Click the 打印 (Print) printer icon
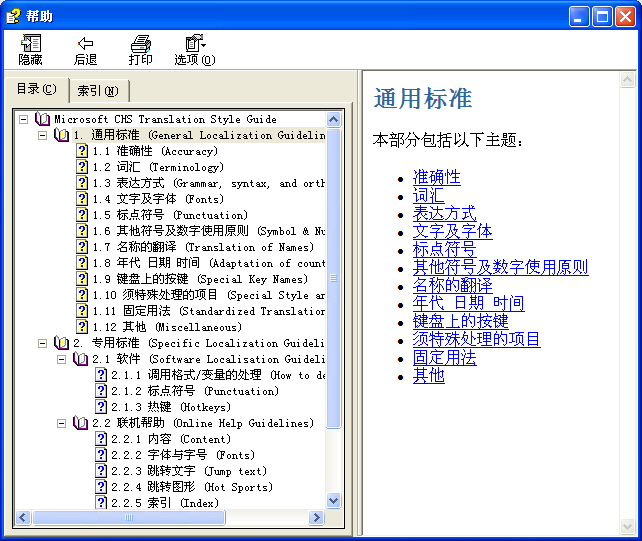 pos(140,43)
